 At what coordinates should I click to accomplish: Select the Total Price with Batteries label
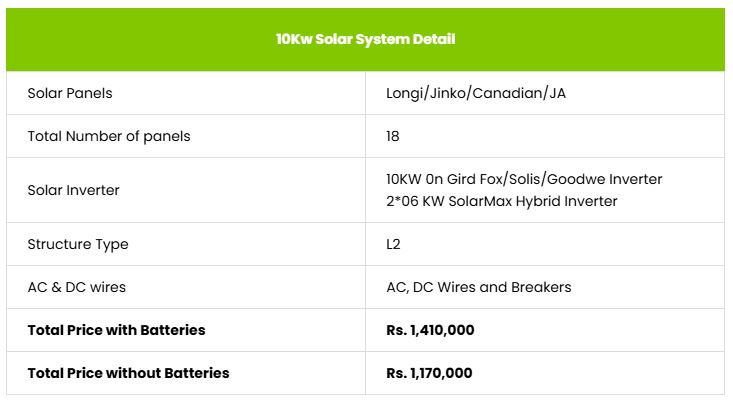(x=117, y=330)
